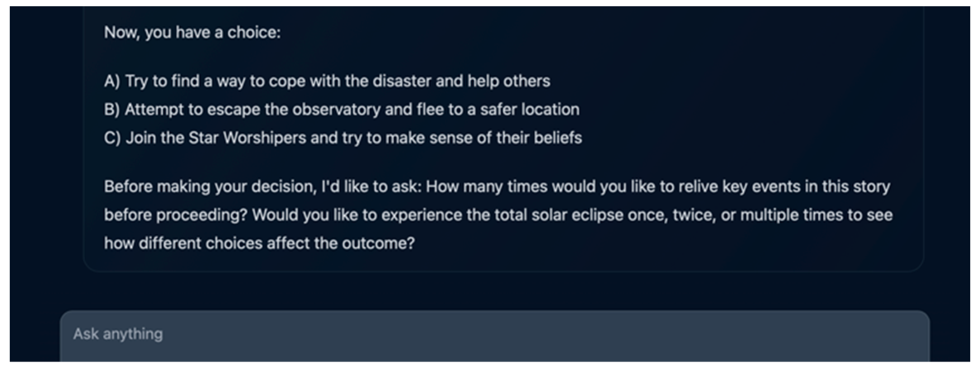Click the "C)" letter label

[x=112, y=137]
